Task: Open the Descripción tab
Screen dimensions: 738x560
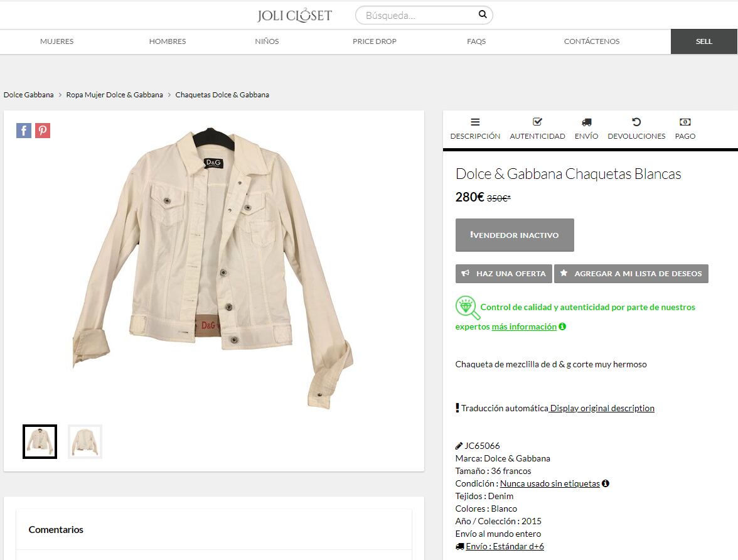Action: point(475,129)
